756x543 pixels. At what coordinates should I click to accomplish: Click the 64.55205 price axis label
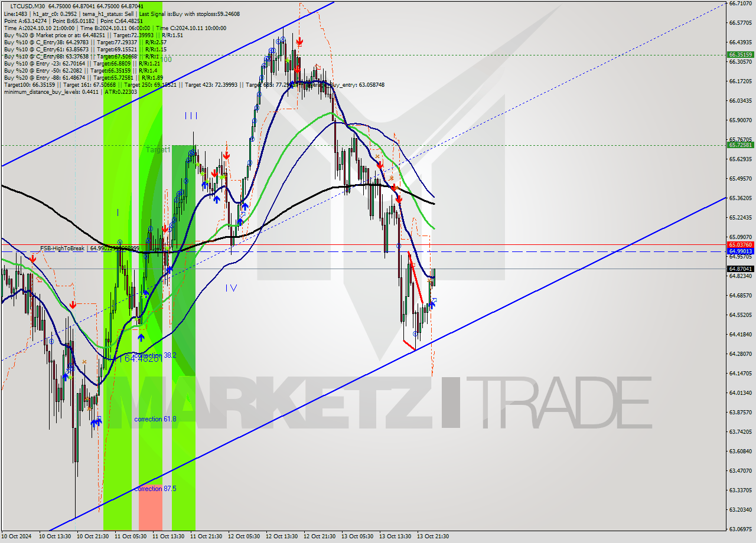[x=741, y=315]
